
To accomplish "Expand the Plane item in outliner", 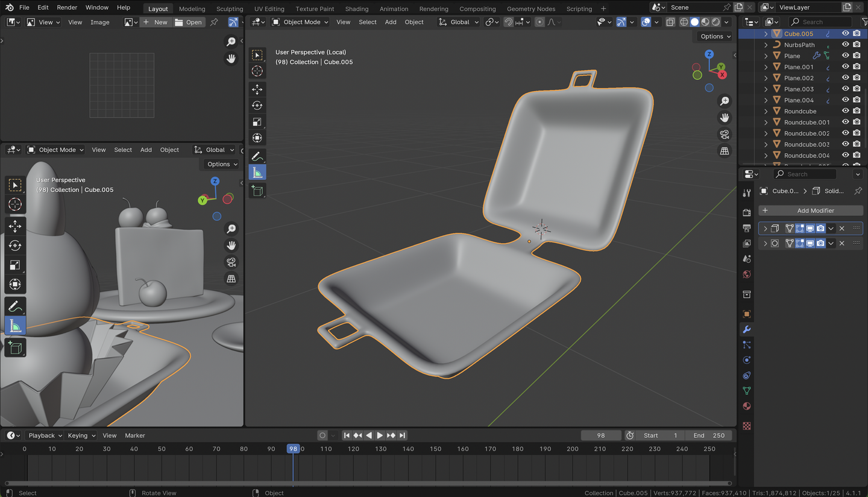I will pyautogui.click(x=766, y=56).
